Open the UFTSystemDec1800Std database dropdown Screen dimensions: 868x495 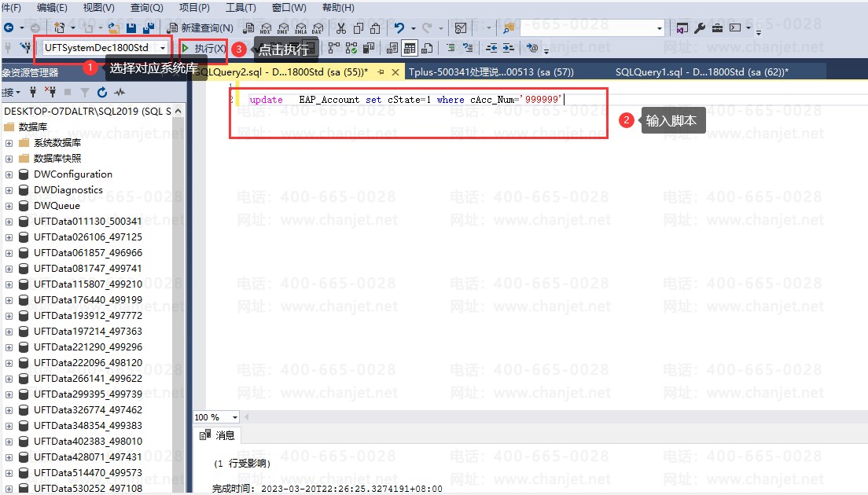[x=163, y=48]
